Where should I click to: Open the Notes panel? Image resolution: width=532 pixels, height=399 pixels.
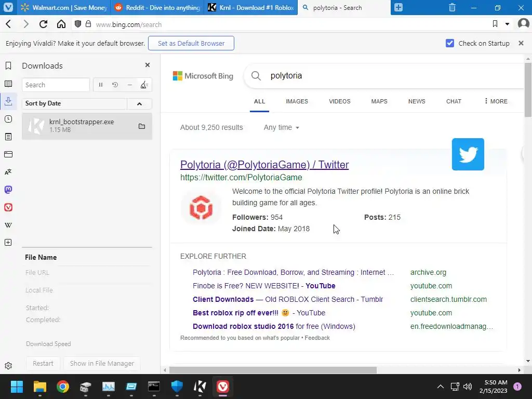tap(8, 137)
